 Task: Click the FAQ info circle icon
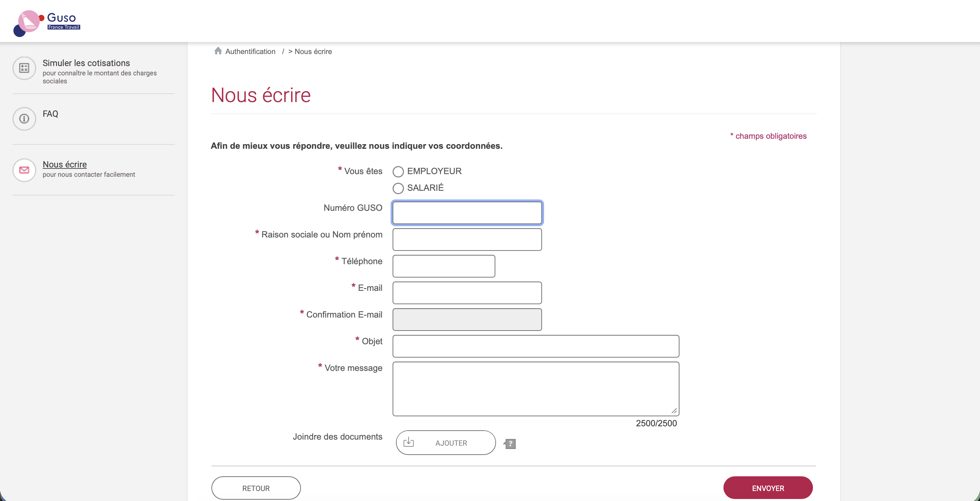[x=24, y=119]
